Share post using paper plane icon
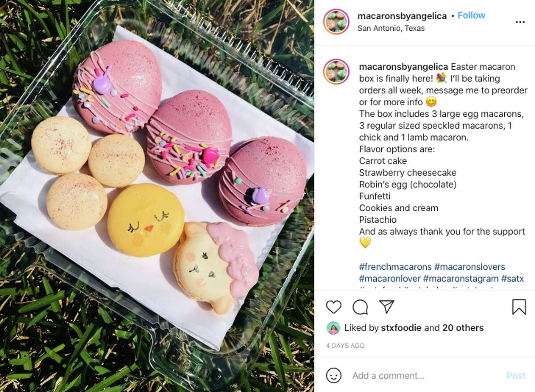Screen dimensions: 535x392 tap(387, 306)
